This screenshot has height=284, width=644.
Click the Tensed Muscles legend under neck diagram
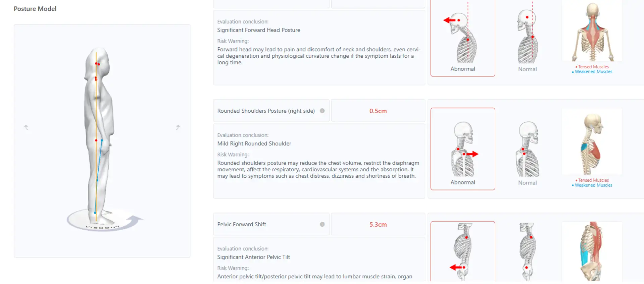[593, 67]
